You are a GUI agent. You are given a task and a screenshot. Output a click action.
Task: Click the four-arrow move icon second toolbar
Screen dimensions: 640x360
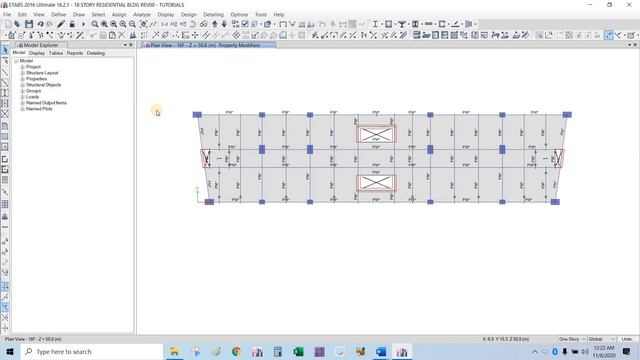tap(195, 35)
